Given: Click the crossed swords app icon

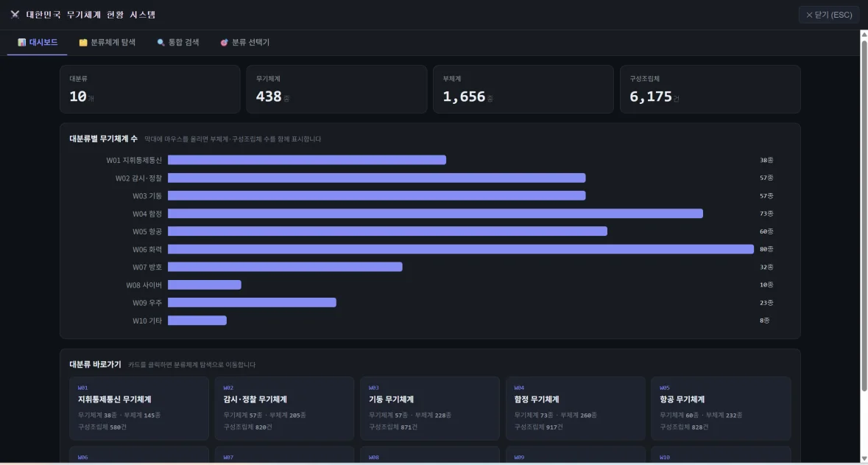Looking at the screenshot, I should tap(15, 15).
